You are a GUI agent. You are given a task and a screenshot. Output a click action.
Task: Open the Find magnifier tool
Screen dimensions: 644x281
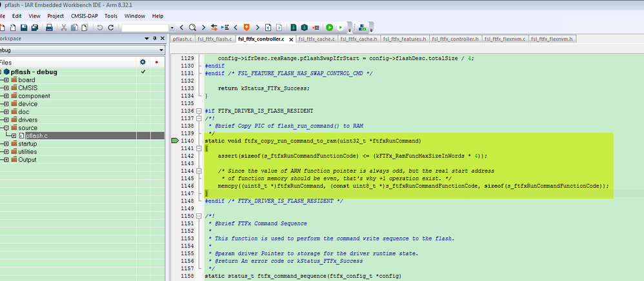tap(192, 28)
